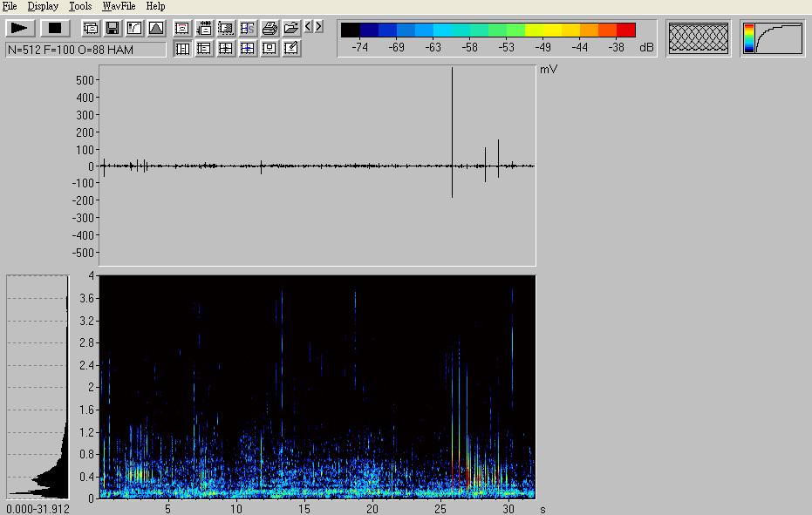812x515 pixels.
Task: Click the crosshatch pattern display button
Action: tap(698, 37)
